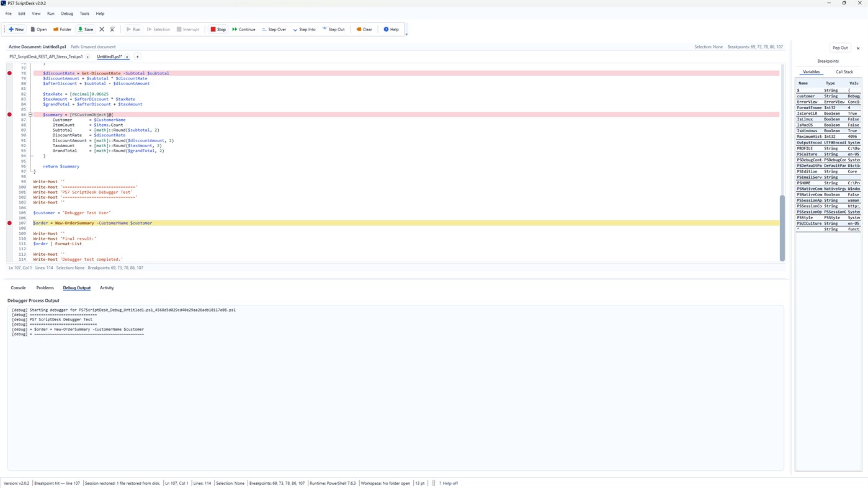The image size is (868, 488).
Task: Select the PSStyle variable row
Action: pyautogui.click(x=828, y=218)
